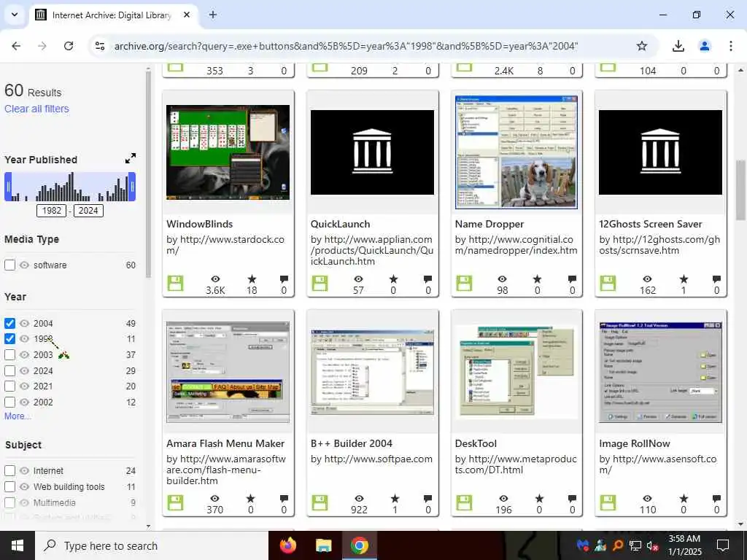Click the Name Dropper software floppy icon
This screenshot has width=747, height=560.
pos(464,284)
